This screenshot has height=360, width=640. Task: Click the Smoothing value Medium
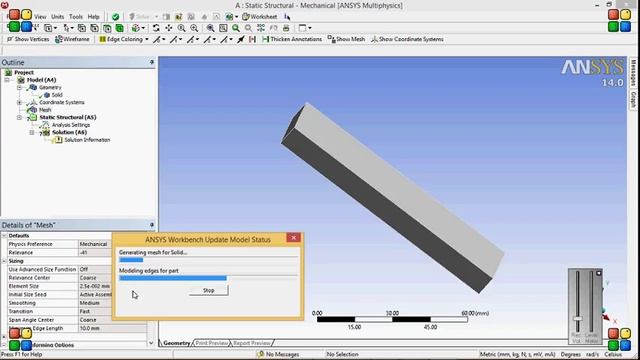95,303
